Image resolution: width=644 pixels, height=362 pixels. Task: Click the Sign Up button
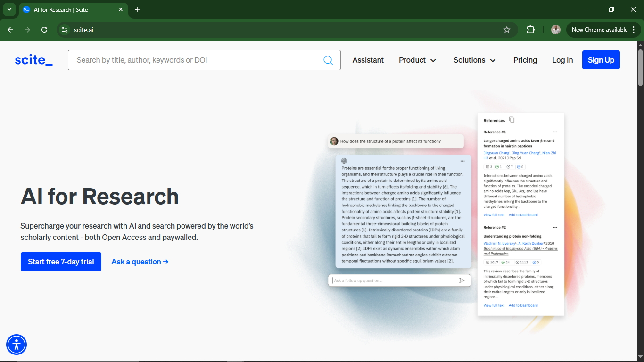[601, 60]
